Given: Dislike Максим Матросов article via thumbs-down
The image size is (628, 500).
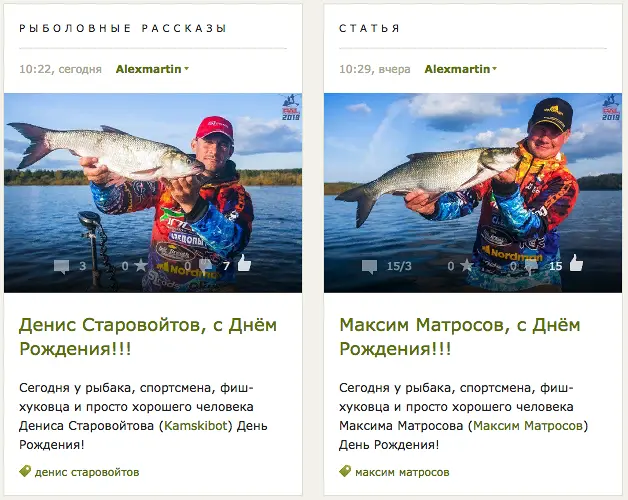Looking at the screenshot, I should (x=530, y=266).
